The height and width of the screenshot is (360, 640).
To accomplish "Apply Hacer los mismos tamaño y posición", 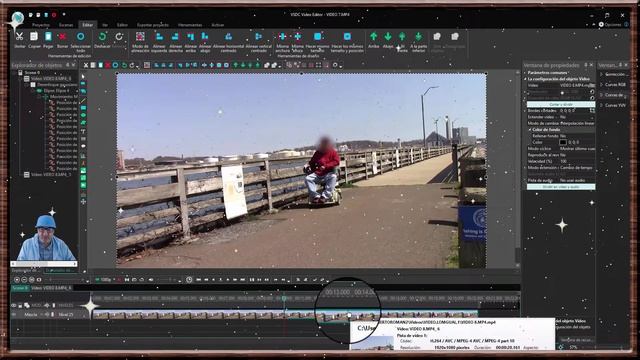I will coord(347,37).
